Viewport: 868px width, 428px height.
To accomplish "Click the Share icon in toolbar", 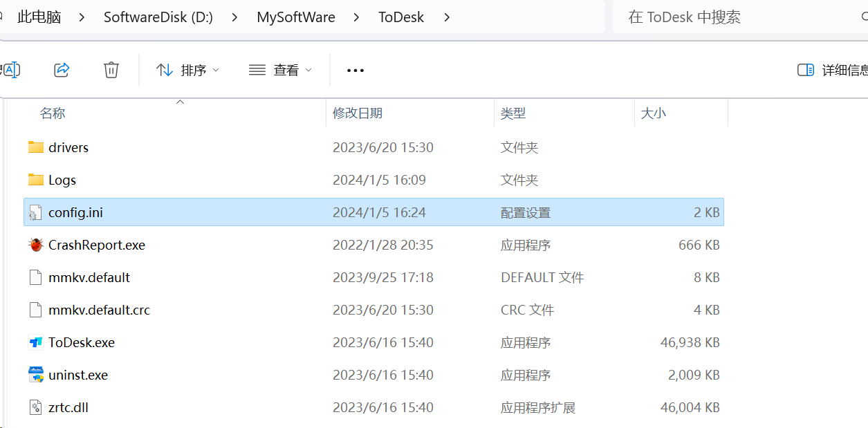I will pos(62,70).
